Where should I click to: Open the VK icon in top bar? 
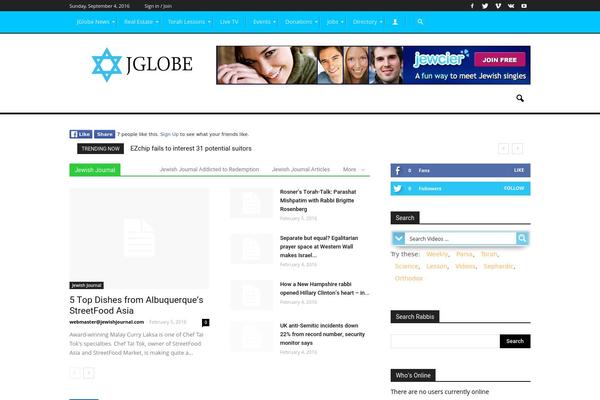click(511, 6)
